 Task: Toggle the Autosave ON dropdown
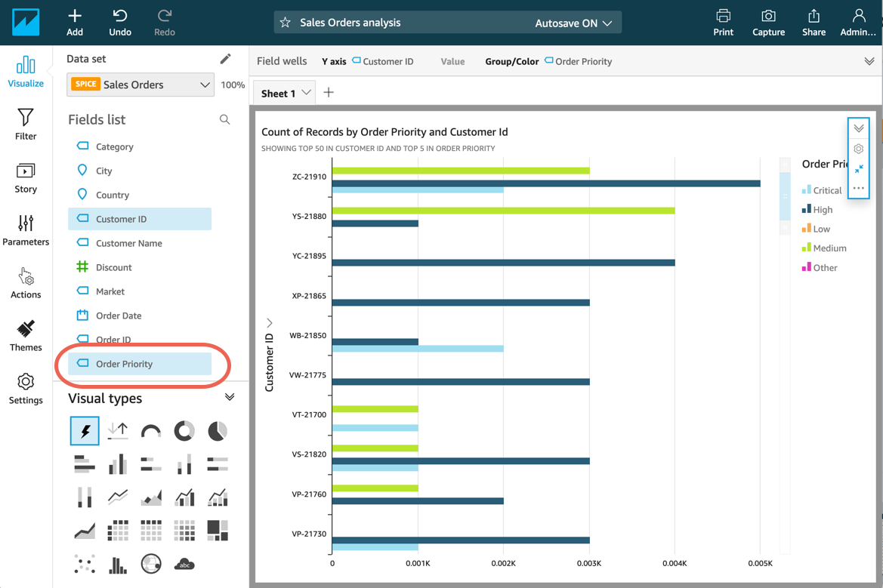[x=573, y=23]
